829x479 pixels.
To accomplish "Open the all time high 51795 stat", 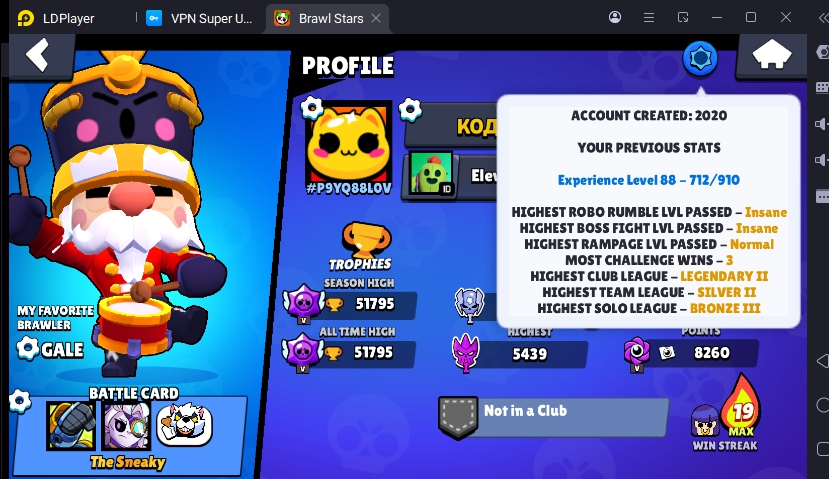I will coord(349,352).
